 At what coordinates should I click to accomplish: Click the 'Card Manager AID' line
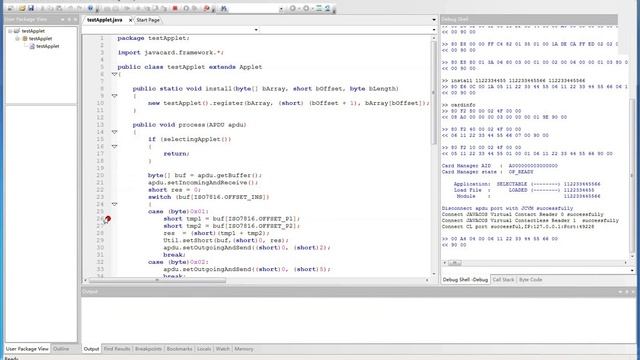[500, 166]
